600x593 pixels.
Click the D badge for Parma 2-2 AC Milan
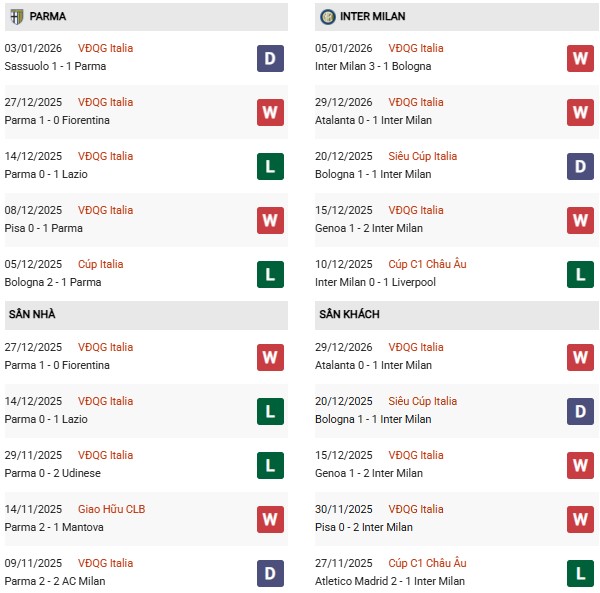[270, 573]
